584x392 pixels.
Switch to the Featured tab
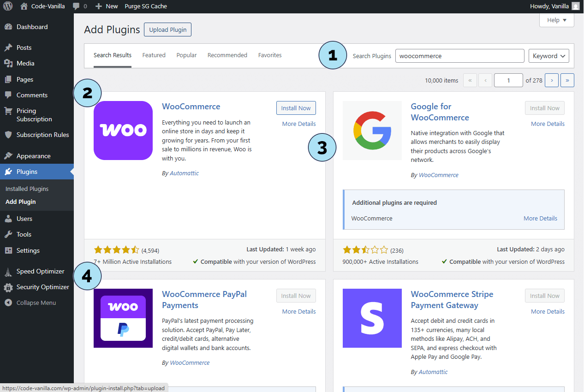[x=154, y=55]
